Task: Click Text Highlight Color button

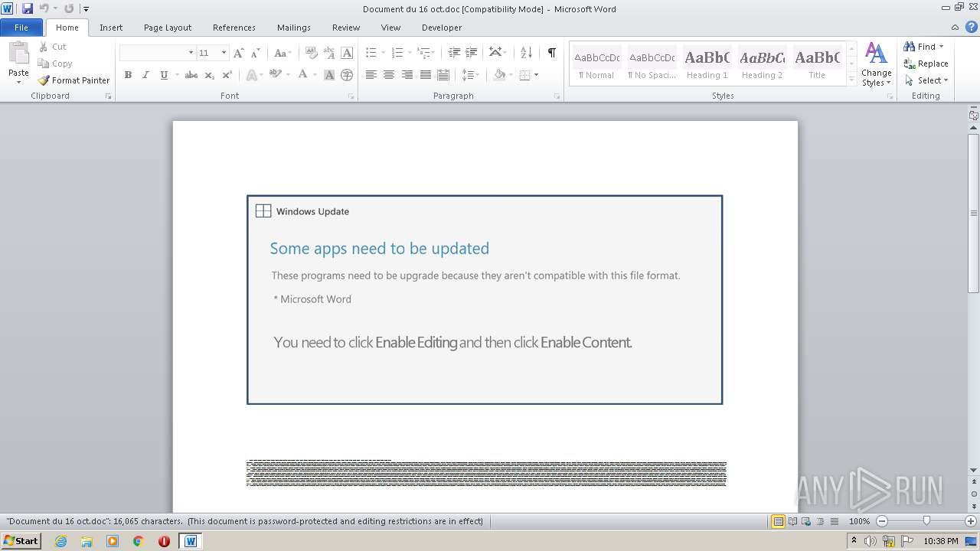Action: coord(275,75)
